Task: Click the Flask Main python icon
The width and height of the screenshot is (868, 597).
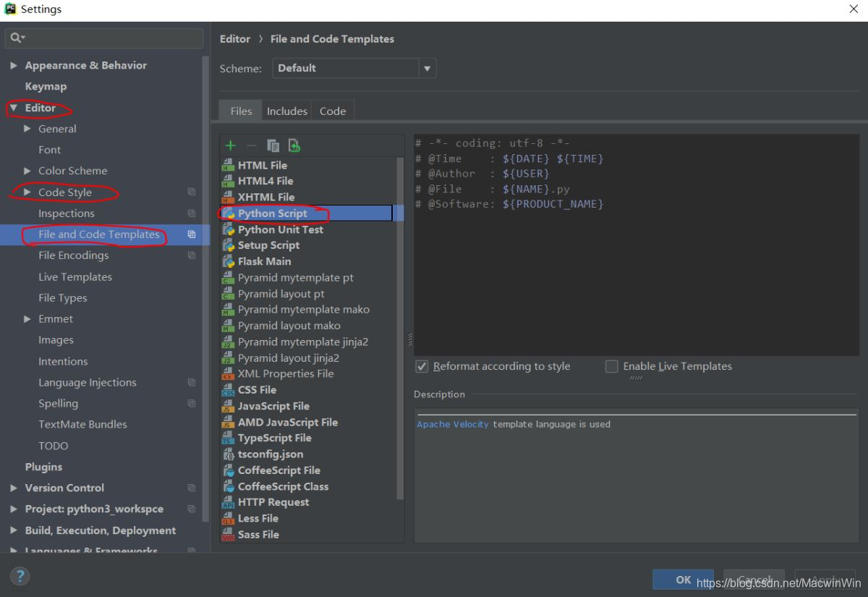Action: (x=228, y=261)
